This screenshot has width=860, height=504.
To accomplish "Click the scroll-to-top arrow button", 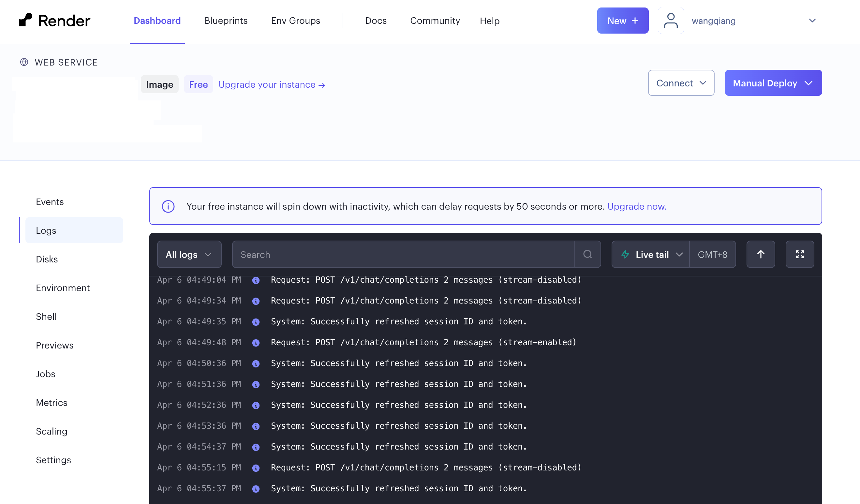I will click(x=760, y=254).
